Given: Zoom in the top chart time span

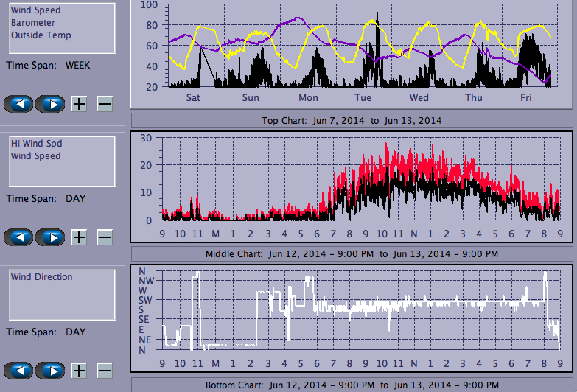Looking at the screenshot, I should pyautogui.click(x=79, y=104).
